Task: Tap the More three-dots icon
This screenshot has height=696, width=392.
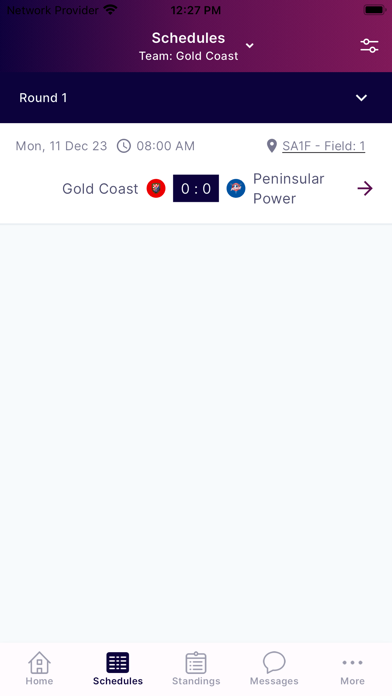Action: pos(352,662)
